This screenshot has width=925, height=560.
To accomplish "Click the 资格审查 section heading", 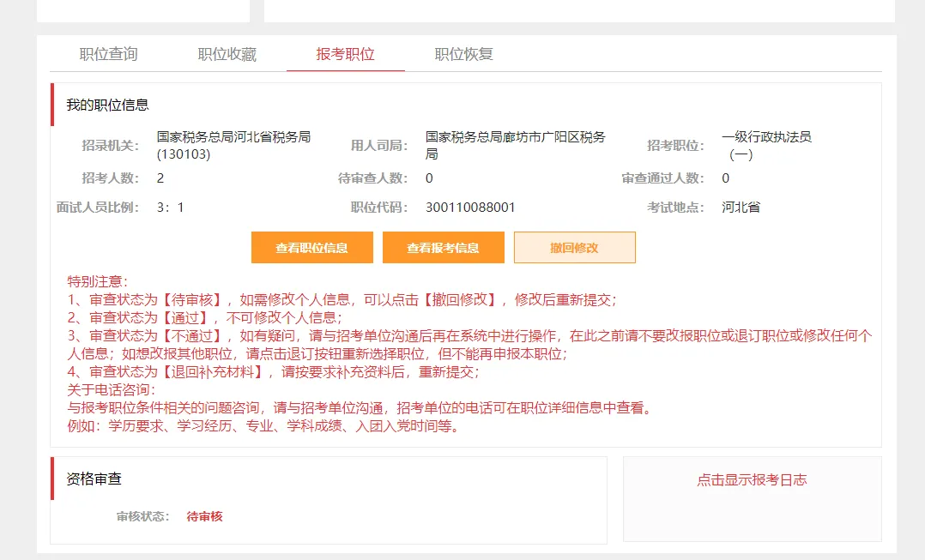I will (94, 479).
